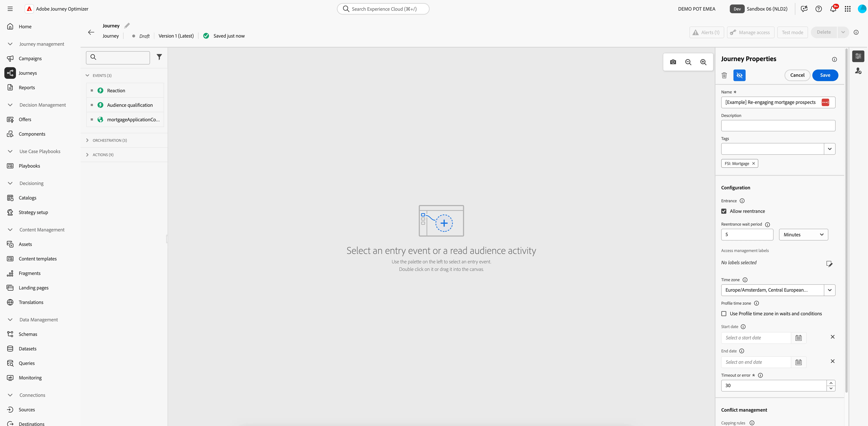Open the Start date calendar icon

(798, 338)
